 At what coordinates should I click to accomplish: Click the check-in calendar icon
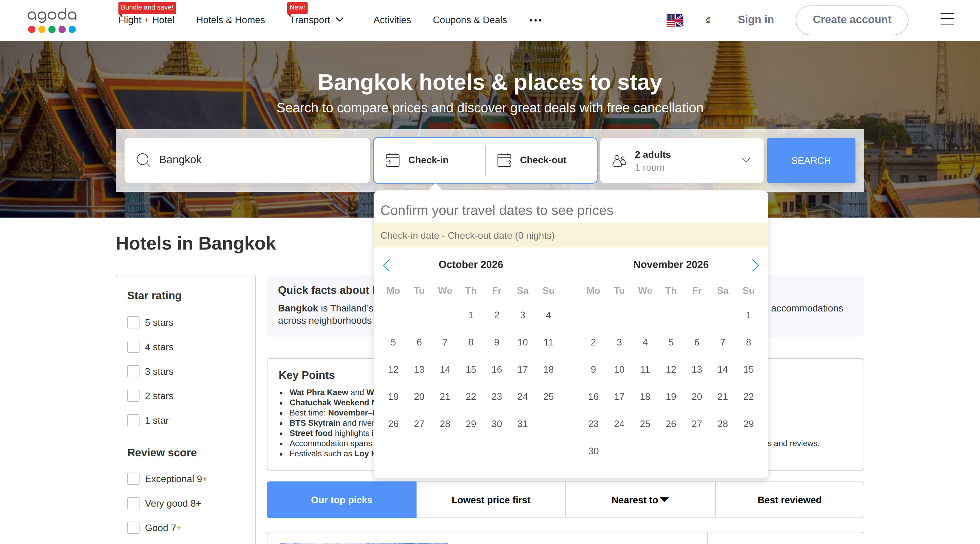392,160
